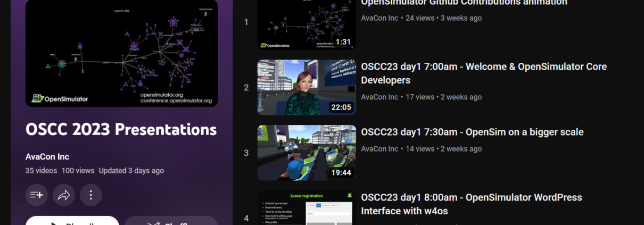Open AvaCon Inc channel on the 24 views video

(379, 18)
